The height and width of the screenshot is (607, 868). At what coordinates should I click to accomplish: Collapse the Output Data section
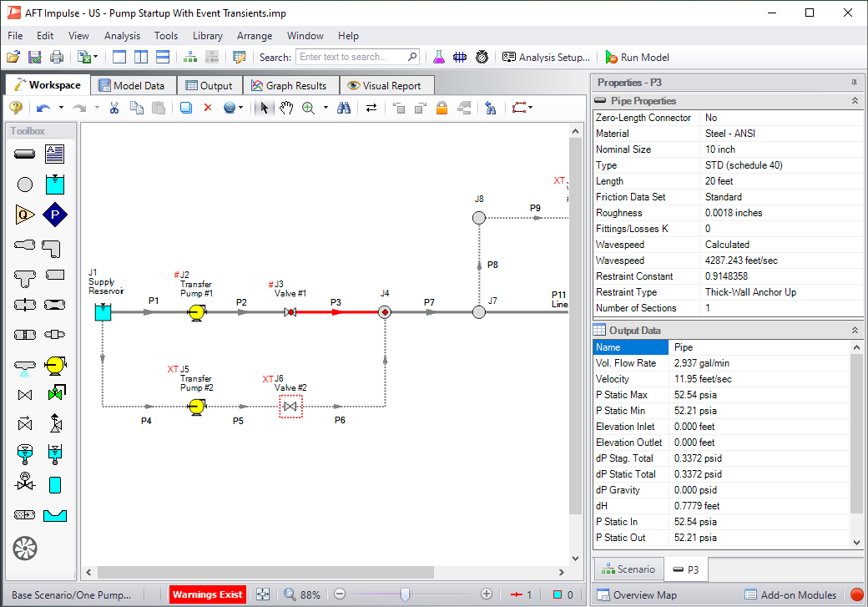point(854,331)
